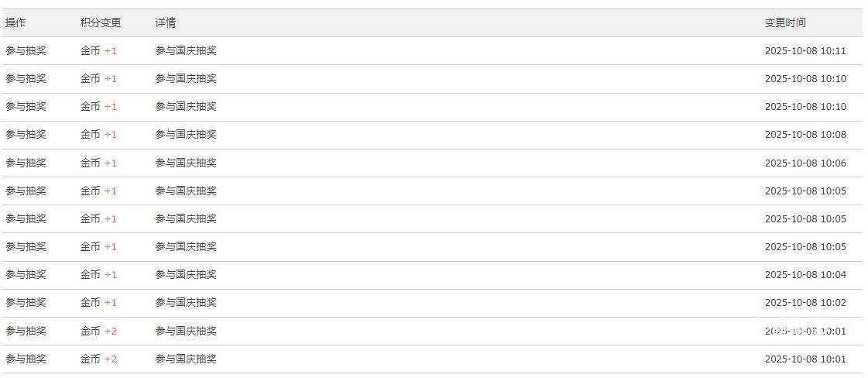868x378 pixels.
Task: Select 参与国庆抽奖 detail in the 10:04 row
Action: [186, 274]
